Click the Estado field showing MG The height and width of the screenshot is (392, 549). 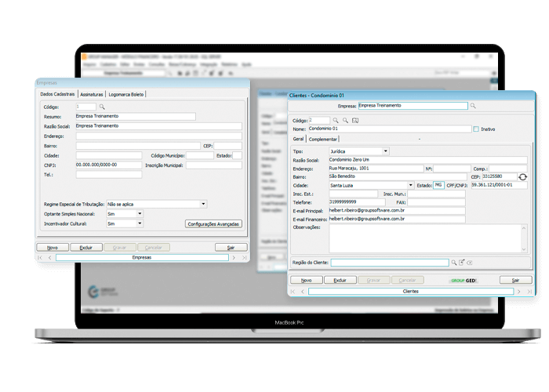click(438, 185)
